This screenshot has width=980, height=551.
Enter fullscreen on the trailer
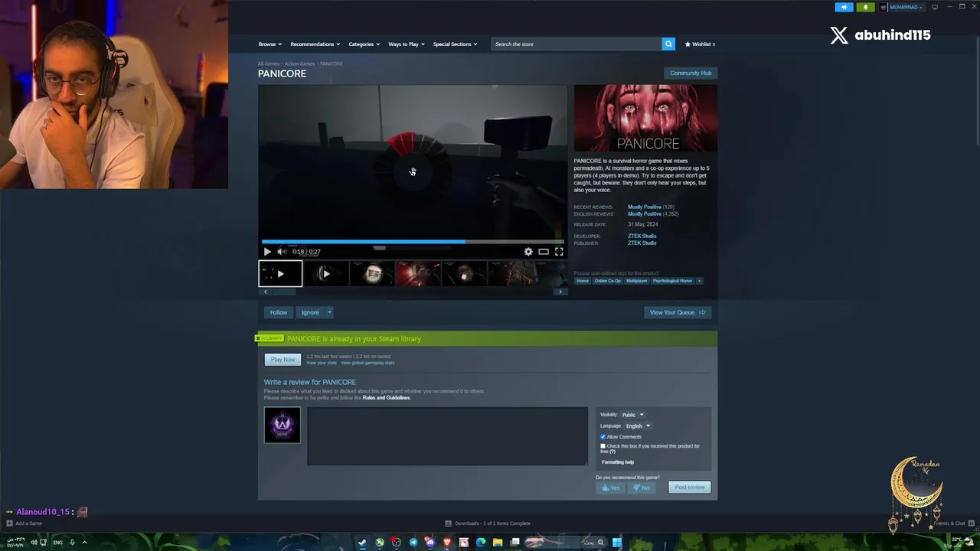point(559,251)
